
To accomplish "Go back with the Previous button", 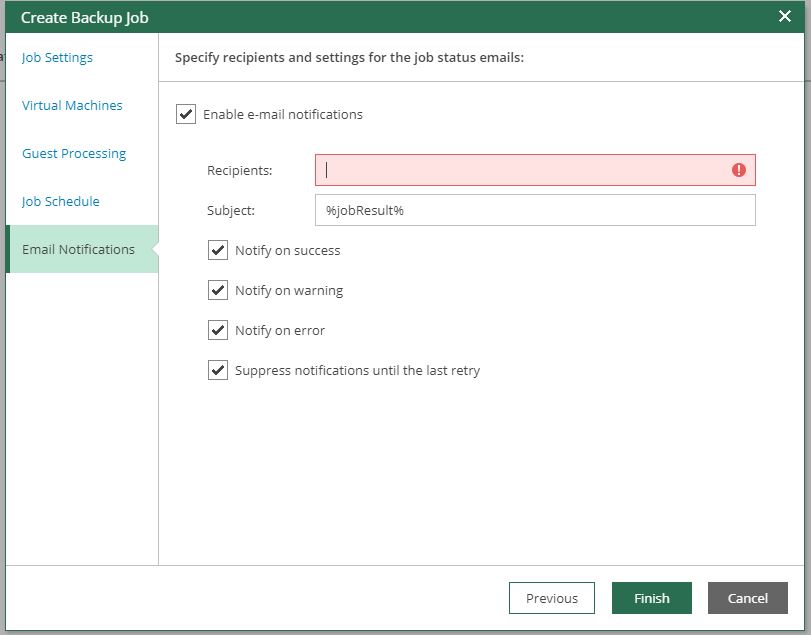I will 552,598.
